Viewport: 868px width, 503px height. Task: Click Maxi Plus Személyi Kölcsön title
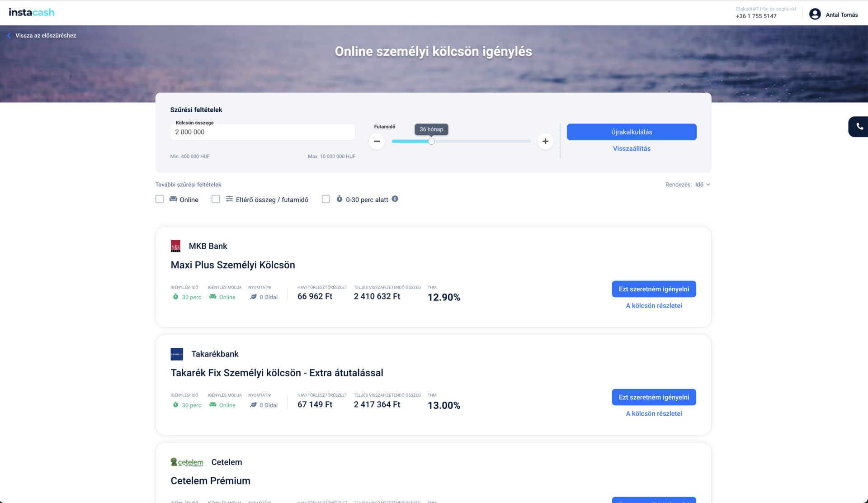[x=233, y=265]
